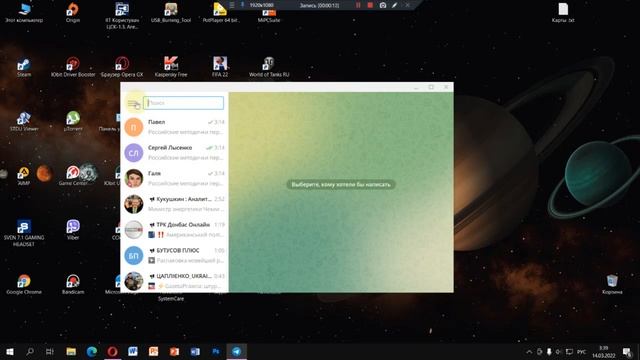Switch the РУС input language indicator
Viewport: 640px width, 360px height.
(x=582, y=351)
